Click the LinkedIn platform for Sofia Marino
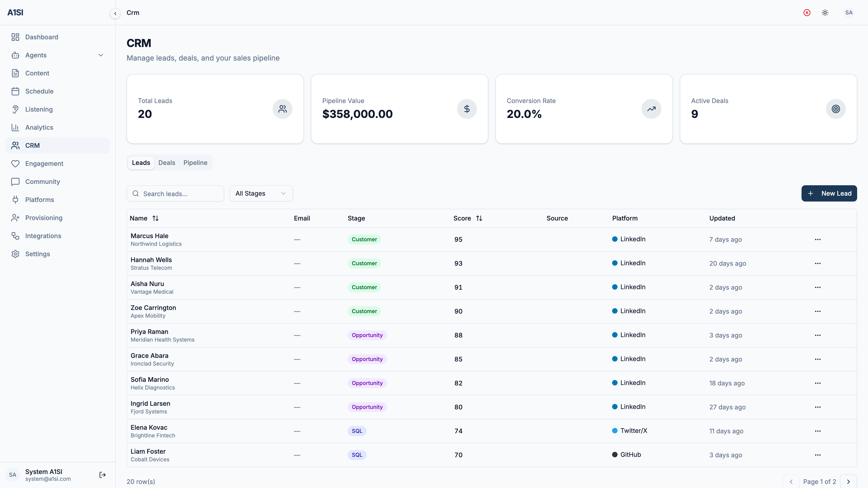Screen dimensions: 868x488 point(629,383)
